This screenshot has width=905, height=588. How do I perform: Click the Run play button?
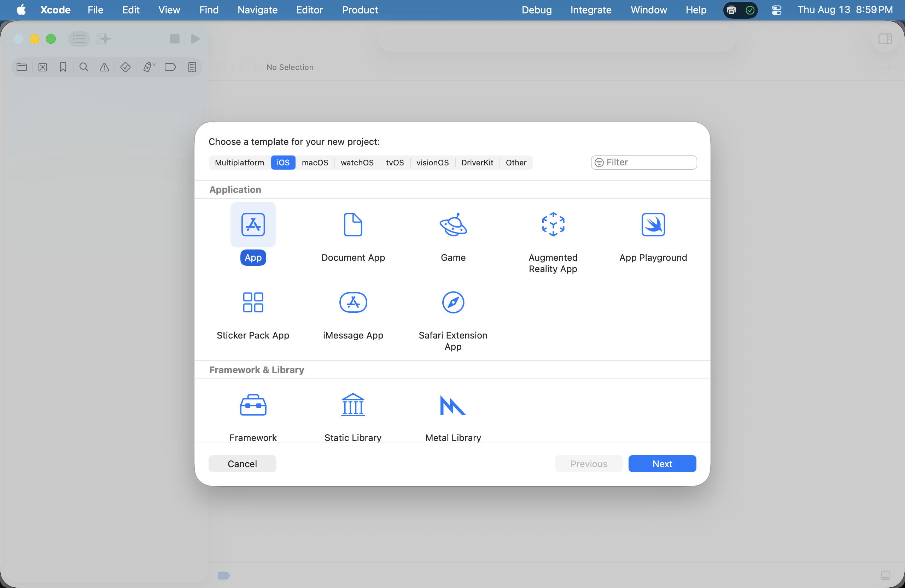coord(195,39)
